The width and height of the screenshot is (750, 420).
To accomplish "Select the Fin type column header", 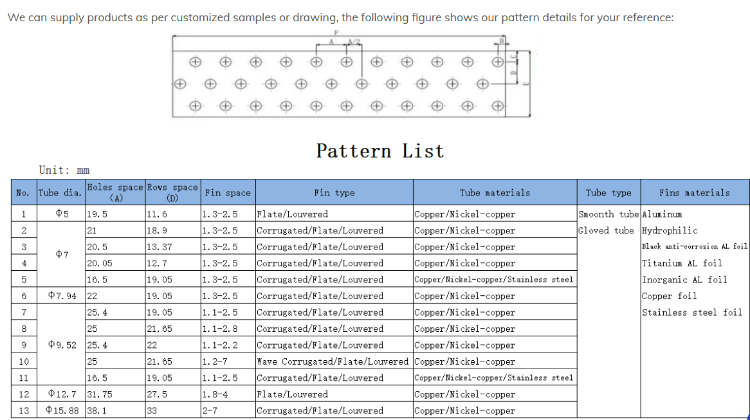I will [x=333, y=193].
